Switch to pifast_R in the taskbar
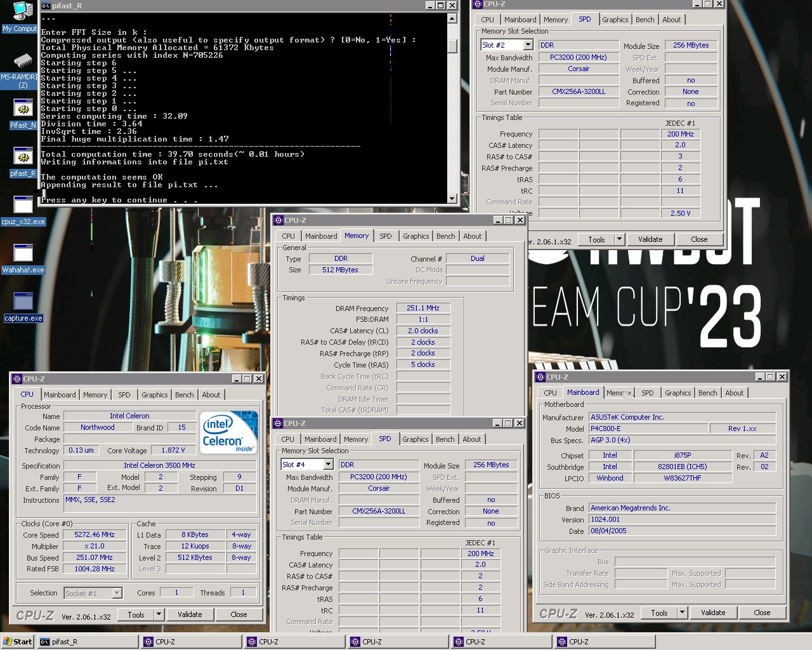 pos(88,642)
